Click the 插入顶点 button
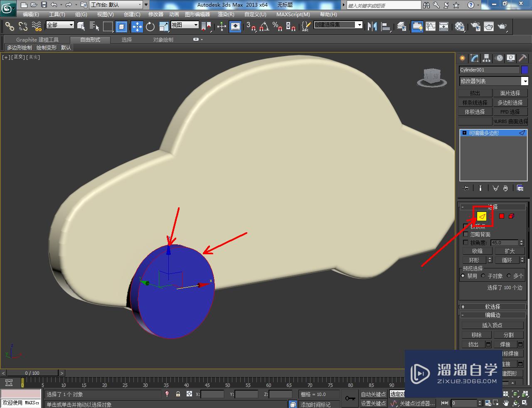 pos(493,325)
